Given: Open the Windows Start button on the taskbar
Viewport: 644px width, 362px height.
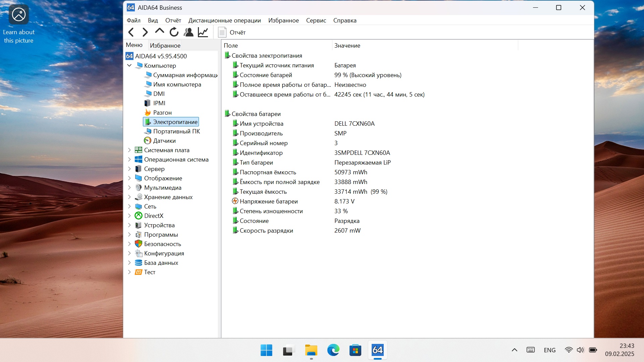Looking at the screenshot, I should tap(266, 350).
